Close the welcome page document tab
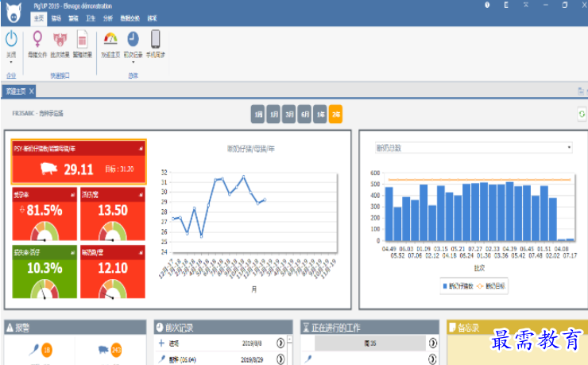 [32, 91]
